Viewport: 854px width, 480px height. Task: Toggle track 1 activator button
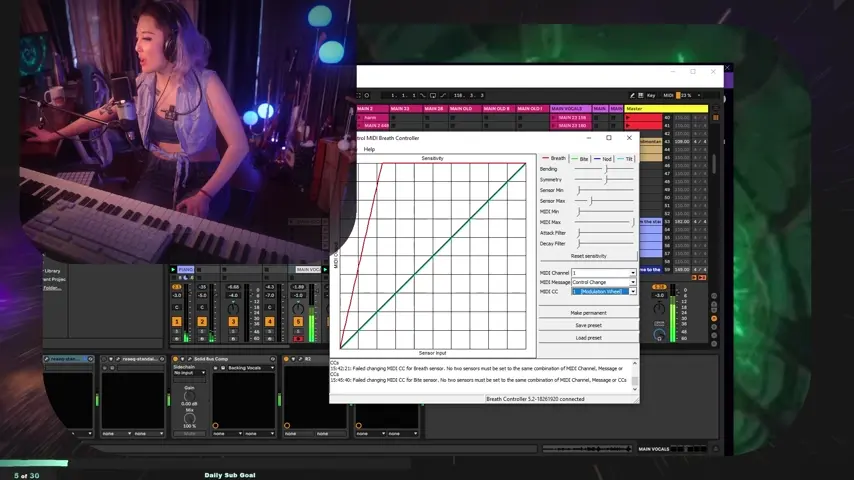click(x=177, y=321)
